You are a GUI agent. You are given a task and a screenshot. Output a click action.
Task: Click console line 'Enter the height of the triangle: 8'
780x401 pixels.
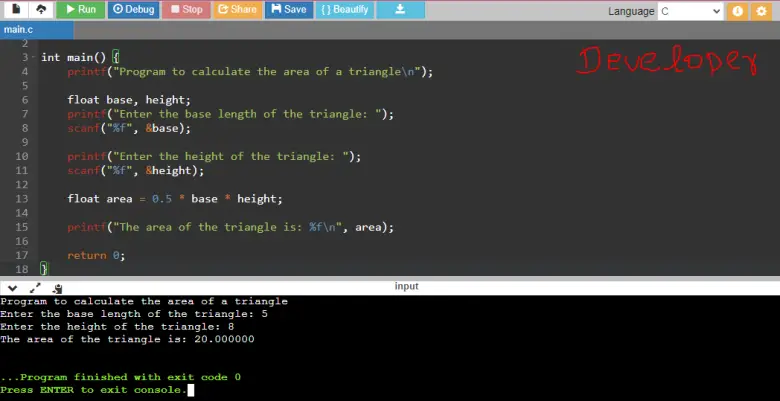tap(117, 327)
